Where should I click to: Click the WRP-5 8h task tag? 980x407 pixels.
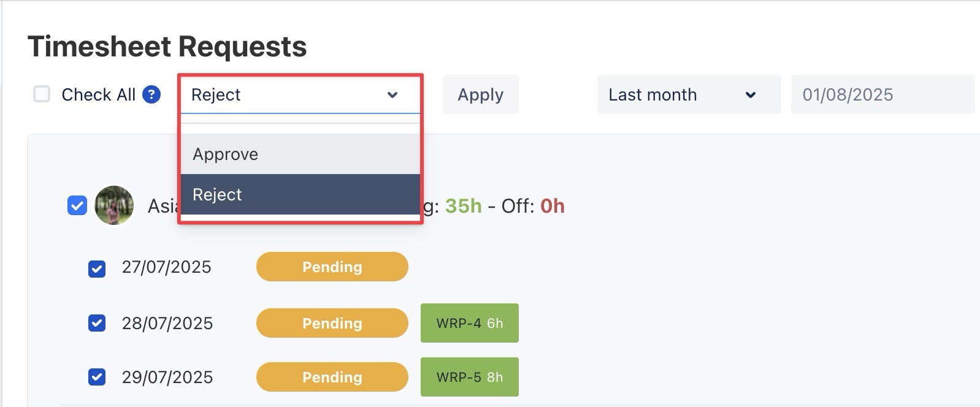coord(469,377)
